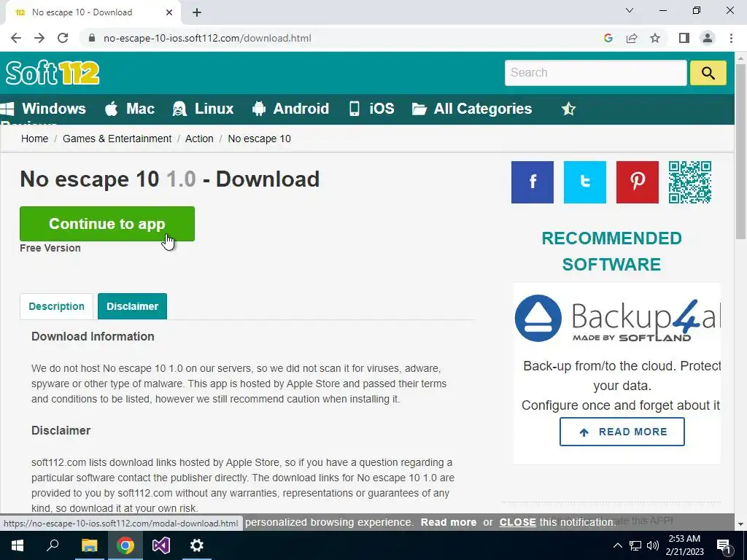Click the site lock icon
Viewport: 747px width, 560px height.
[x=92, y=38]
